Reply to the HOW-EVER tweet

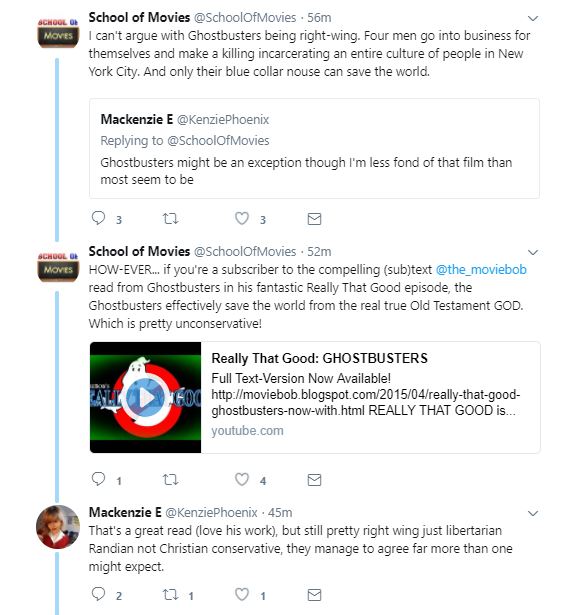pos(98,479)
